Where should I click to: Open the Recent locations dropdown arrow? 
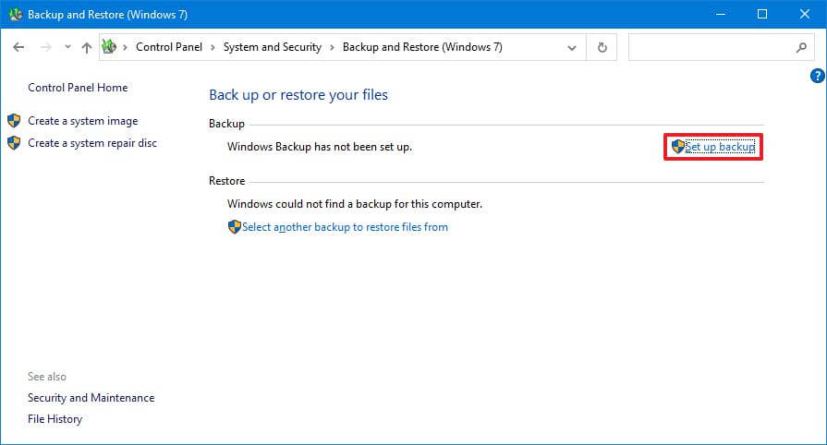[x=67, y=47]
